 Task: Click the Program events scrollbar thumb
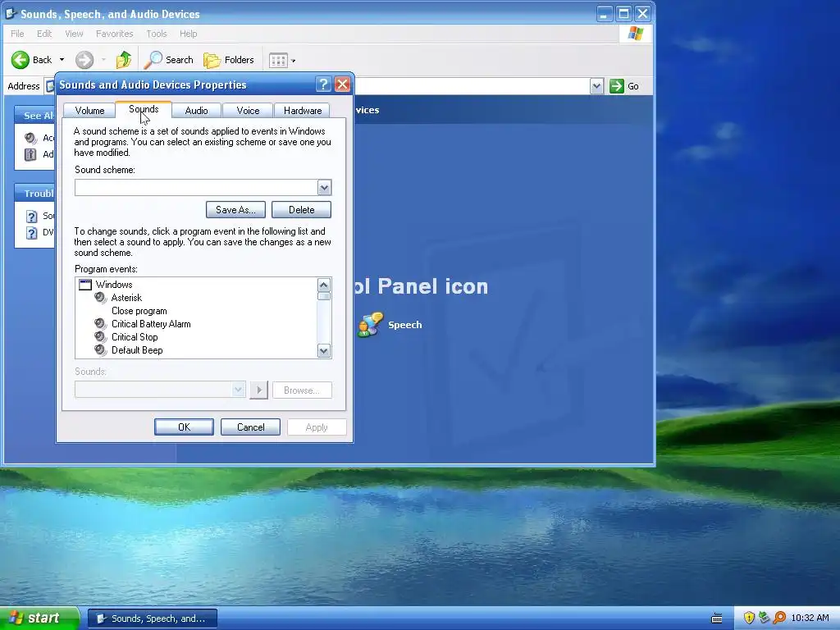[323, 296]
